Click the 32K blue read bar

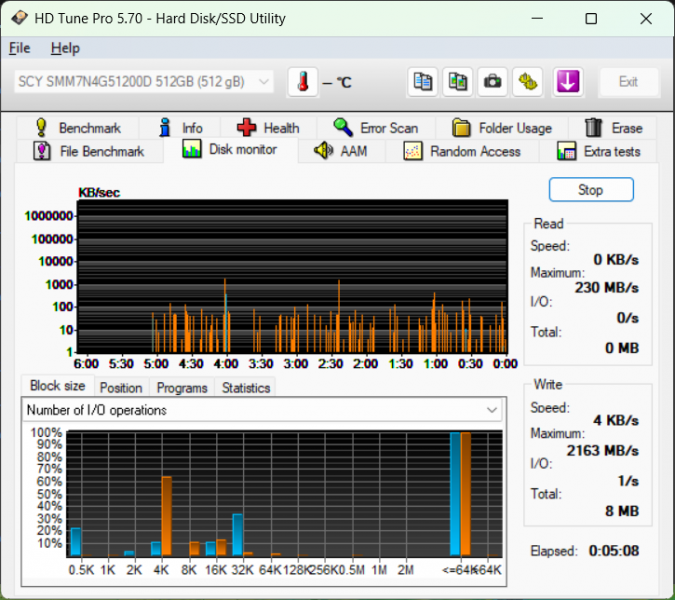238,534
